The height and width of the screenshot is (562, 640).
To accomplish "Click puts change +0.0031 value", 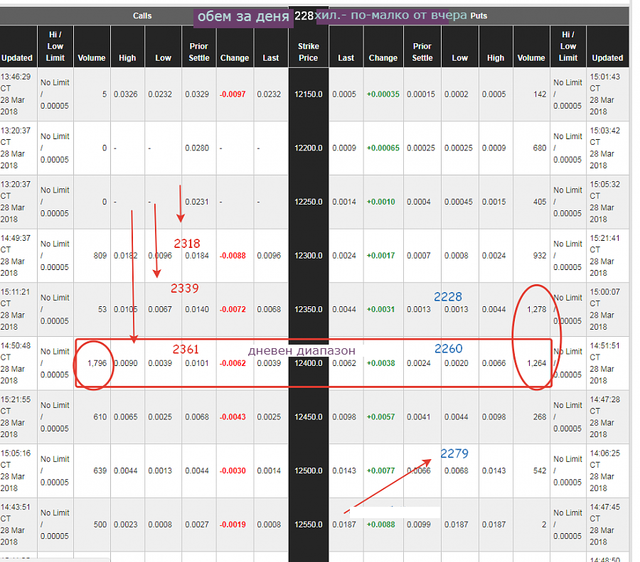I will point(380,309).
